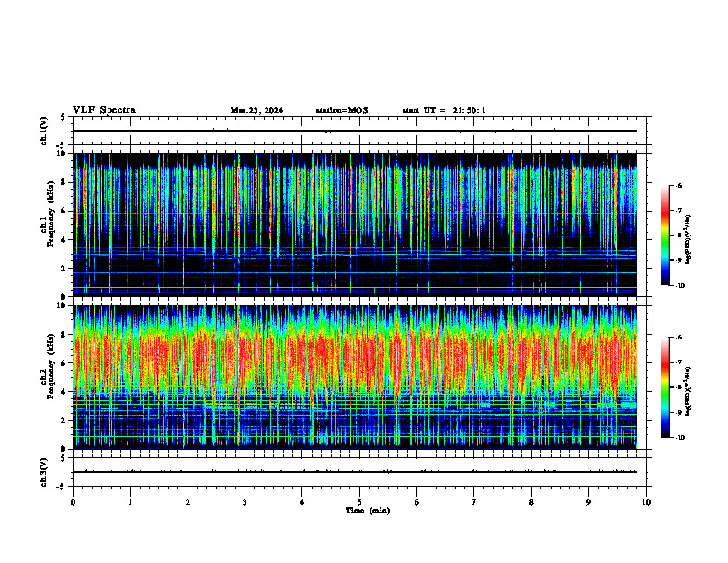Click the "-6" label on ch.1 color scale

678,185
